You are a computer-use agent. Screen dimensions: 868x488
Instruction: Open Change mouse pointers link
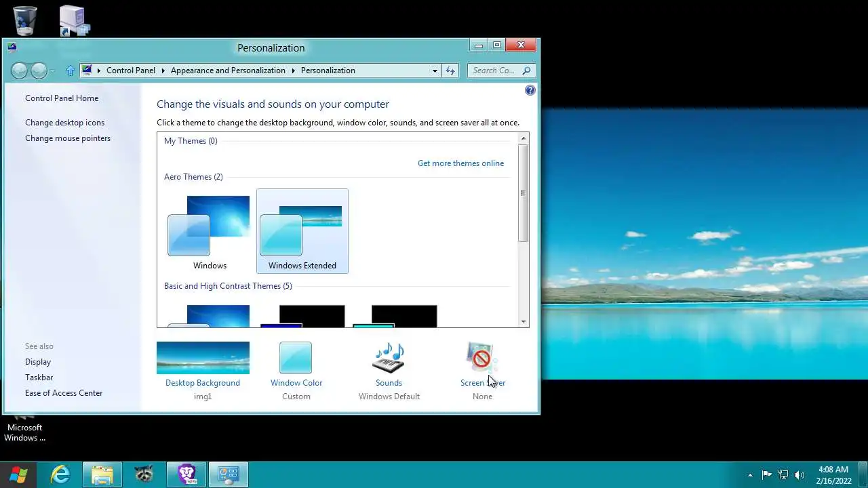[x=68, y=138]
